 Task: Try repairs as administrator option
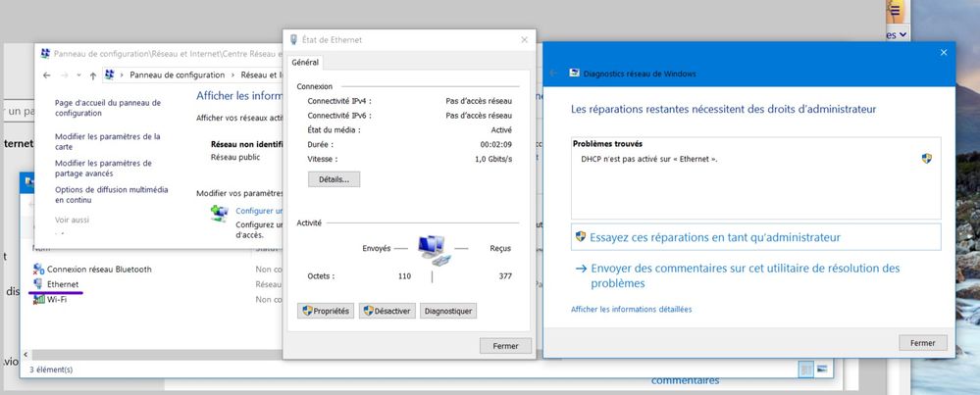click(755, 237)
